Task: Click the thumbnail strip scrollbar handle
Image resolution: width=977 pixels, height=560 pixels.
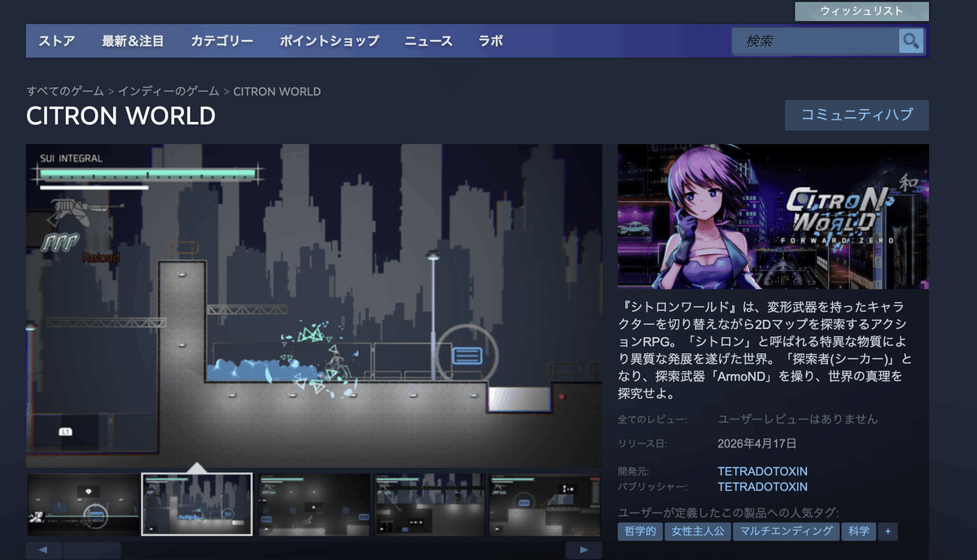Action: point(92,551)
